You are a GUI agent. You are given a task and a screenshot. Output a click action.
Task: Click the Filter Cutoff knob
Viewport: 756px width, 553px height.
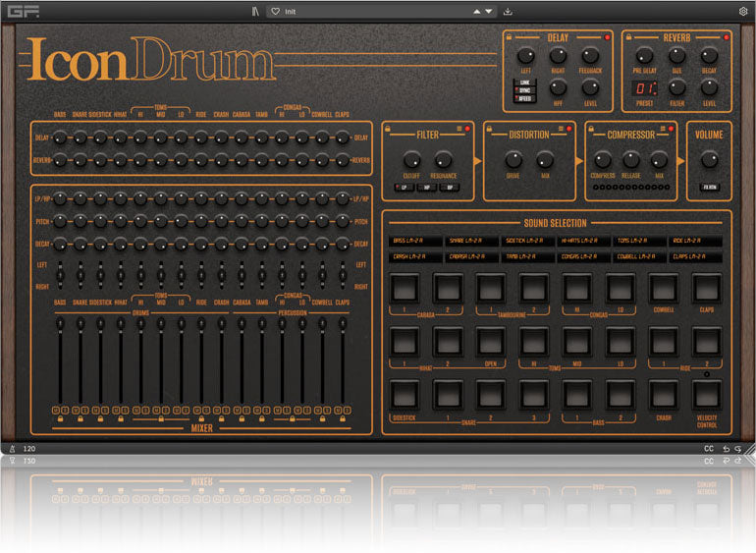point(411,159)
